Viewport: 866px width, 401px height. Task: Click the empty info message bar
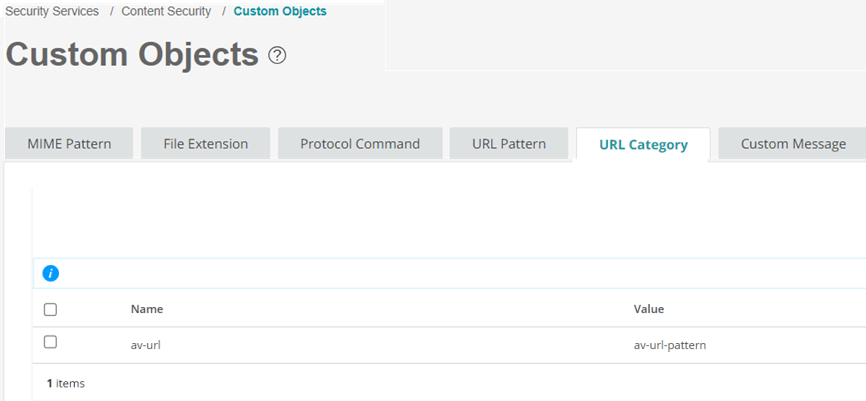tap(450, 273)
